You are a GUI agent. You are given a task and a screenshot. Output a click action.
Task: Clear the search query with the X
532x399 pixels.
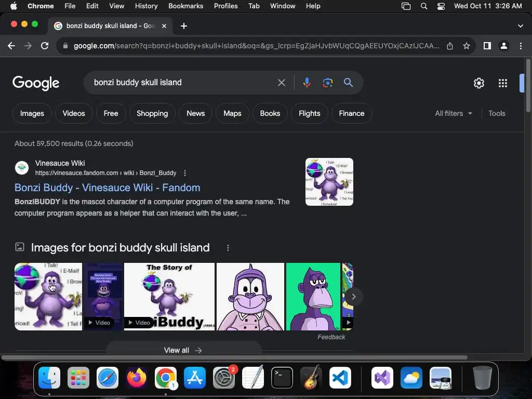pyautogui.click(x=281, y=83)
